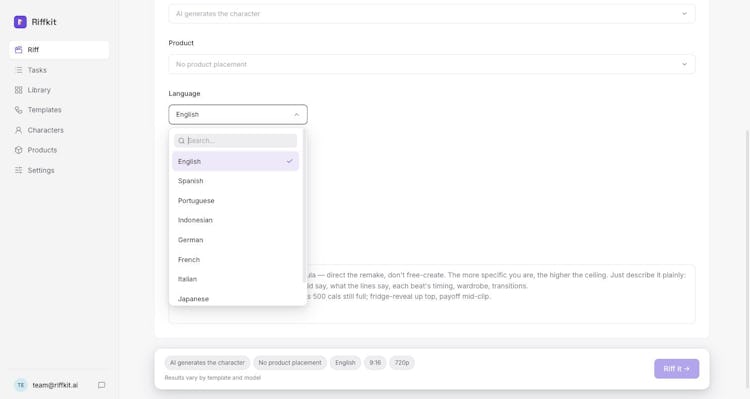Click the chevron on the Product dropdown

click(684, 64)
